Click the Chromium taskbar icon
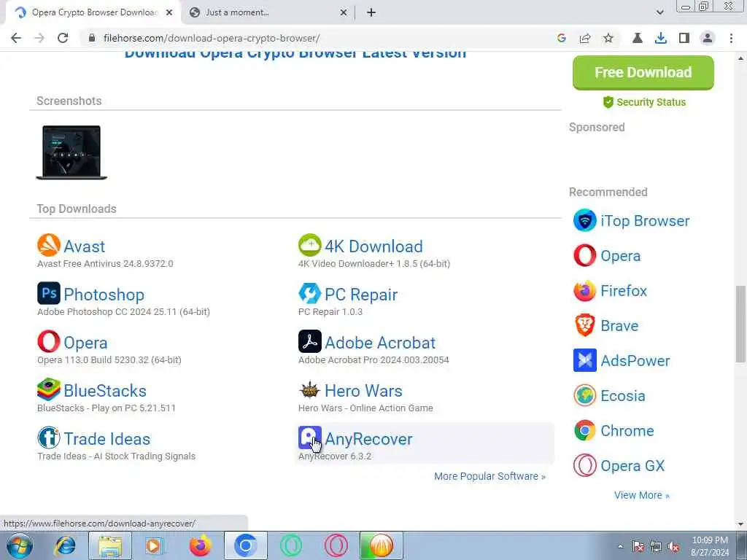The image size is (747, 560). (x=245, y=545)
